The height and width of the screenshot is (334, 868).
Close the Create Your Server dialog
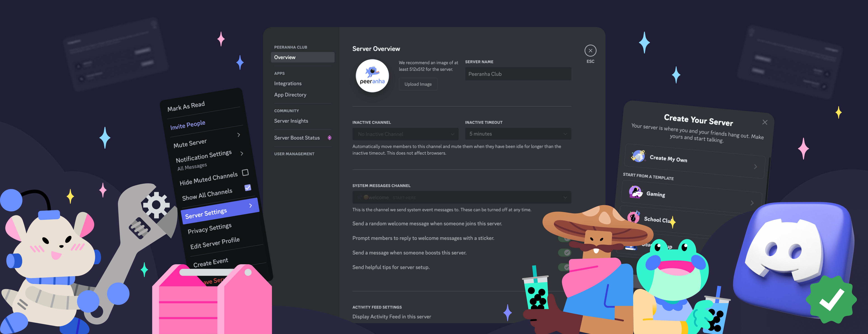tap(765, 122)
